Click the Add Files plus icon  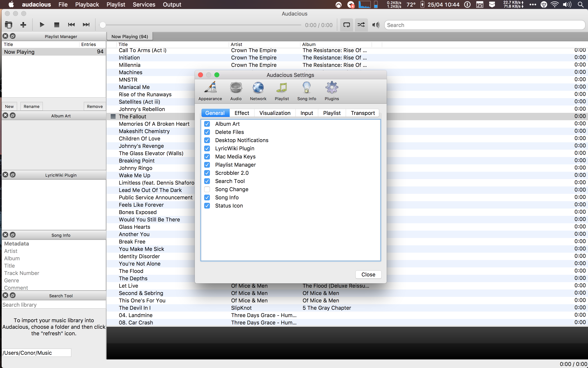point(23,25)
